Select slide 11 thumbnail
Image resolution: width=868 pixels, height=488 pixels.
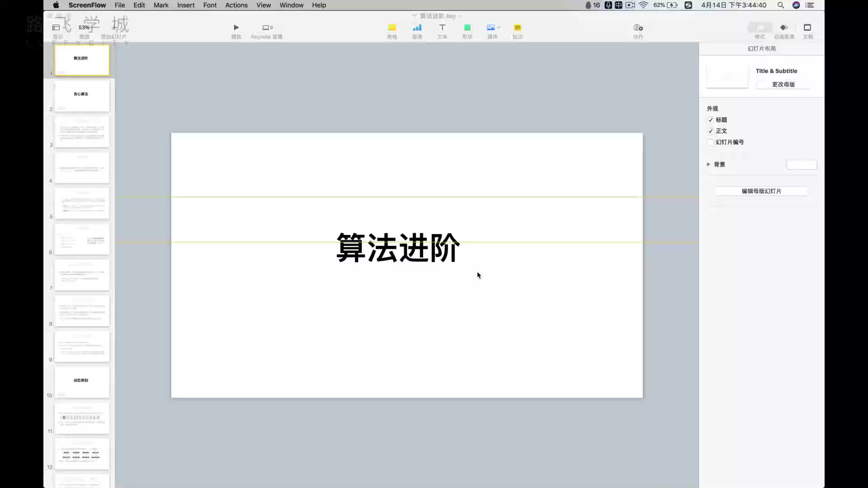(x=82, y=418)
